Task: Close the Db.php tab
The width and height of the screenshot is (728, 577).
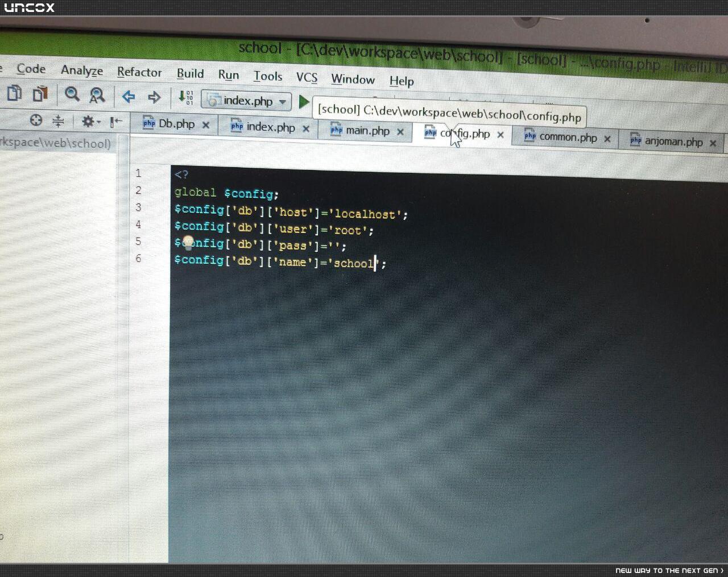Action: [x=206, y=125]
